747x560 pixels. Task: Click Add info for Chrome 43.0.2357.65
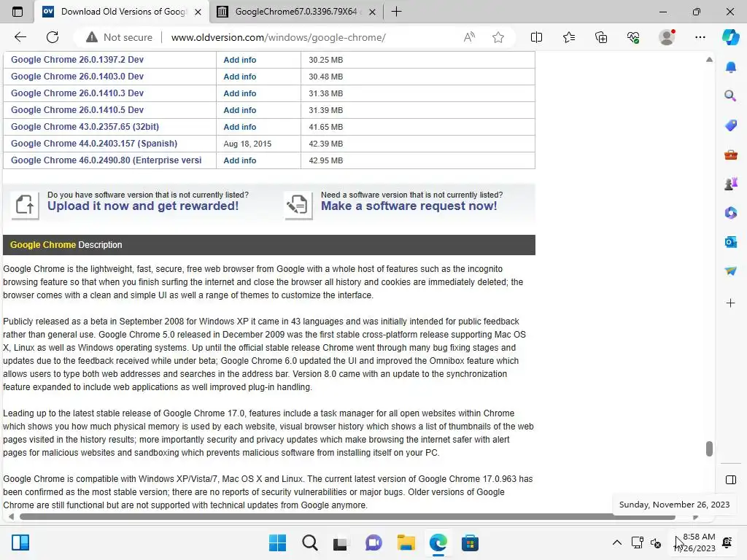239,127
